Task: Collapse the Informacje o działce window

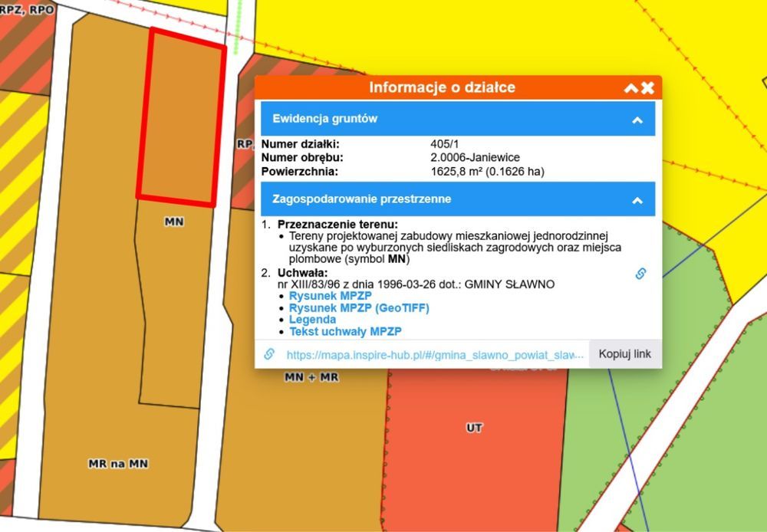Action: tap(631, 88)
